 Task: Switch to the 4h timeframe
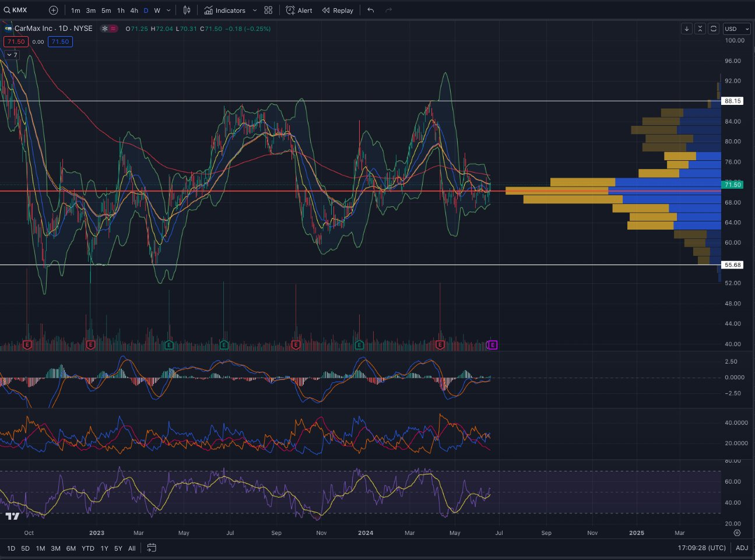point(134,10)
